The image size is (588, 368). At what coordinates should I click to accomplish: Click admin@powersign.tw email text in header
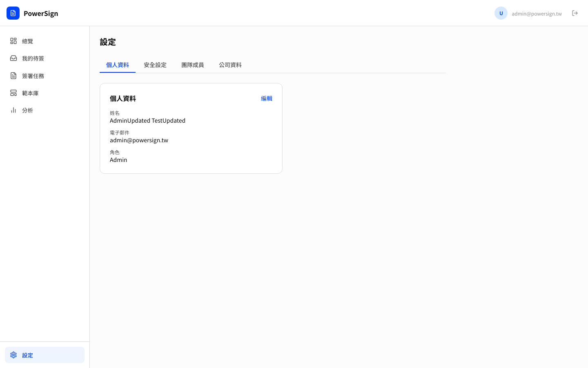(537, 13)
